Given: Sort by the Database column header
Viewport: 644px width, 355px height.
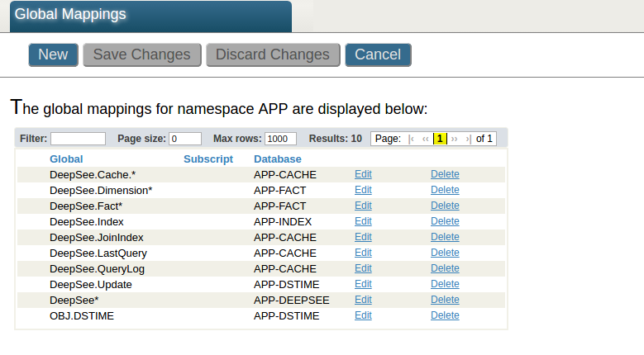Looking at the screenshot, I should click(x=278, y=159).
